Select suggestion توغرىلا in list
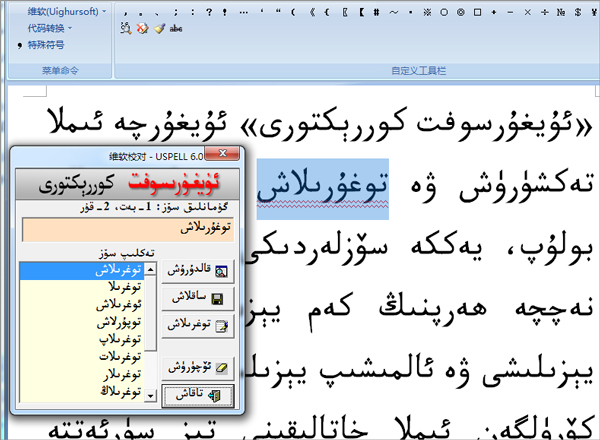The height and width of the screenshot is (440, 600). [82, 287]
